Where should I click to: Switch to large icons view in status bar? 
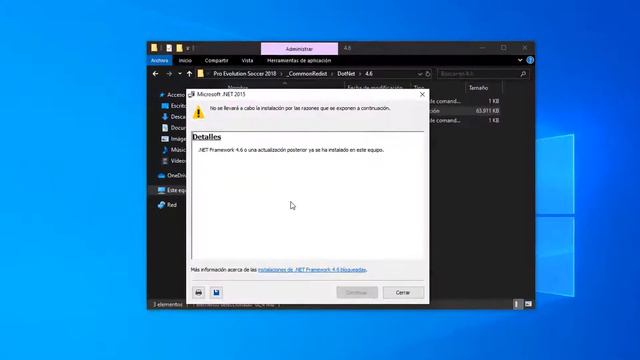528,304
